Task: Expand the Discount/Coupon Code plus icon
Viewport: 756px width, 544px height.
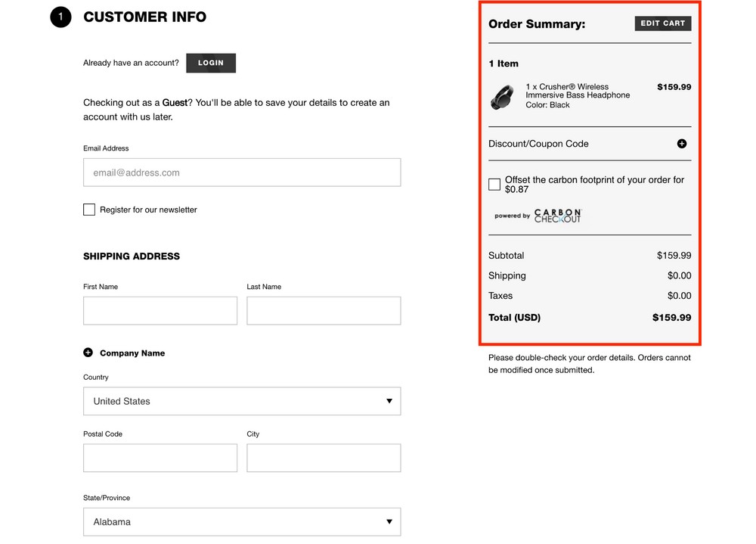Action: point(681,144)
